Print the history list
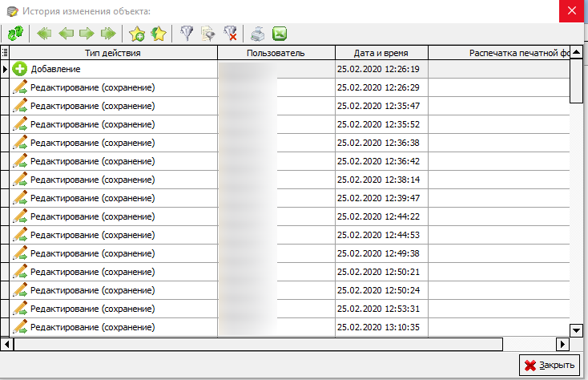 pyautogui.click(x=258, y=34)
